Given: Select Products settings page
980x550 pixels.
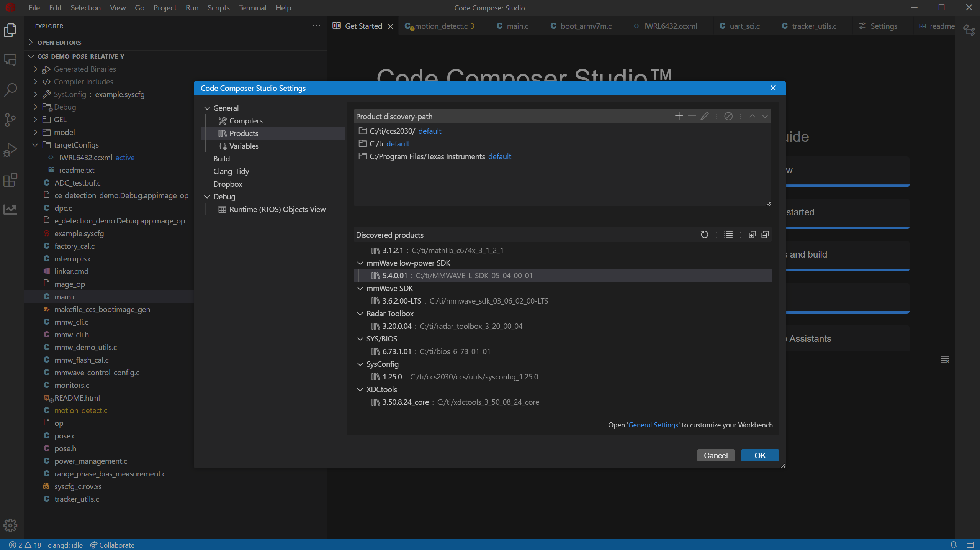Looking at the screenshot, I should point(273,133).
